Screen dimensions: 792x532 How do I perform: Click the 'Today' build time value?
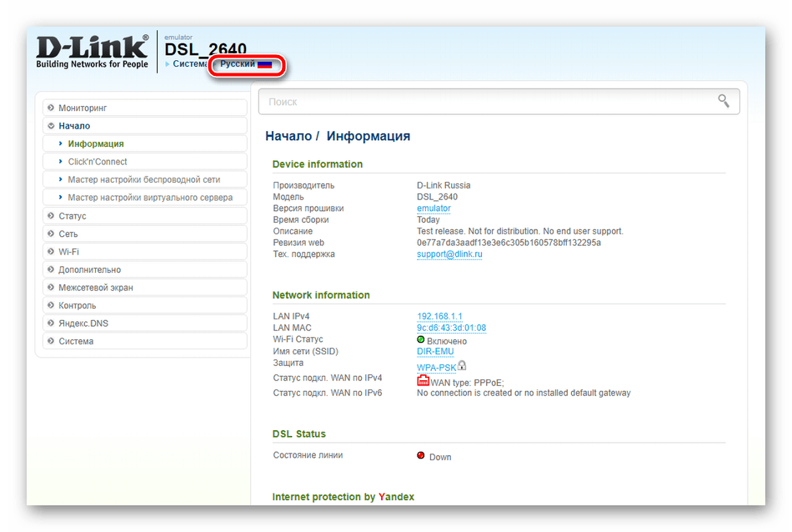click(x=429, y=220)
